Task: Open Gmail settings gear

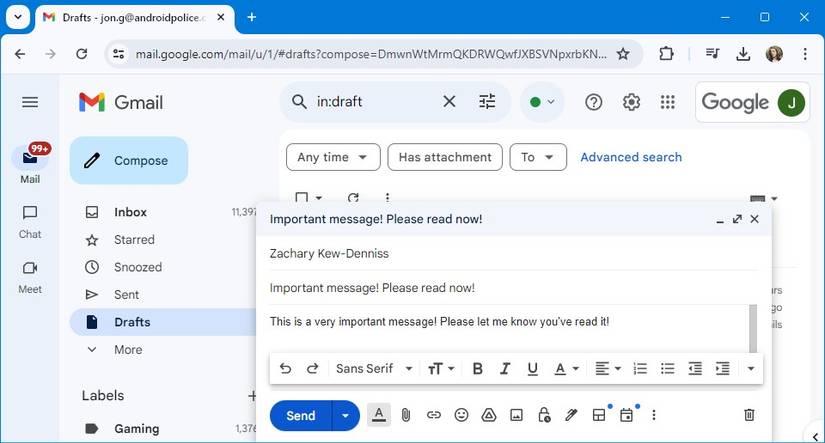Action: click(x=631, y=102)
